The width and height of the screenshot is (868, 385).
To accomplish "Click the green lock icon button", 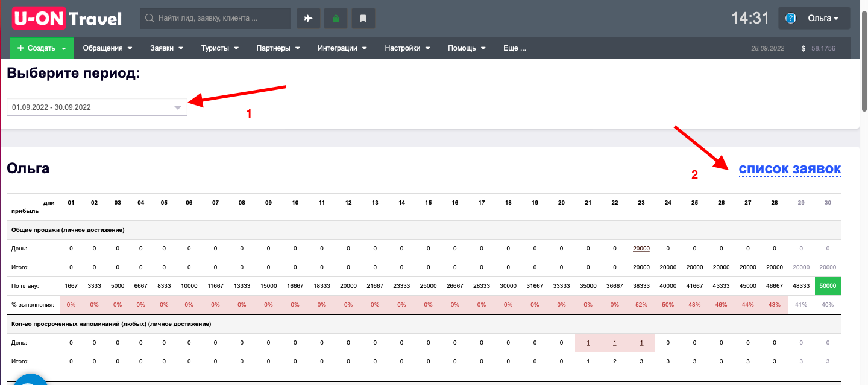I will (336, 18).
